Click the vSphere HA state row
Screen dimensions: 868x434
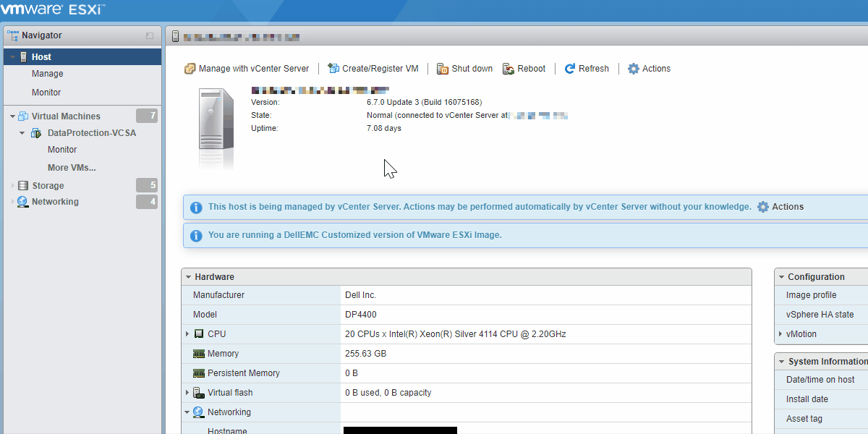pos(821,315)
